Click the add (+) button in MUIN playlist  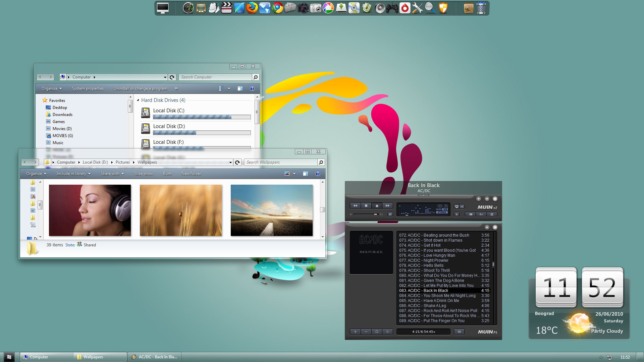(x=355, y=332)
